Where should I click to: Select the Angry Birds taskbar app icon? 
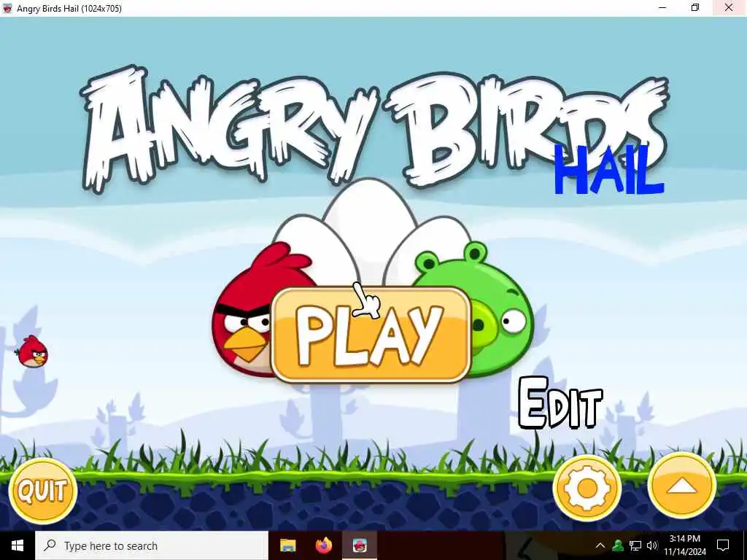pyautogui.click(x=360, y=545)
